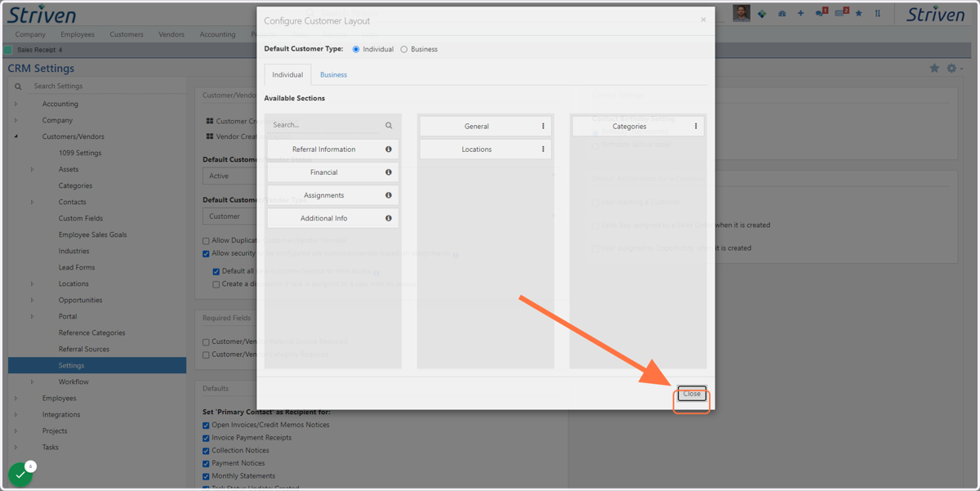Switch to the Individual tab
This screenshot has height=491, width=980.
(287, 74)
